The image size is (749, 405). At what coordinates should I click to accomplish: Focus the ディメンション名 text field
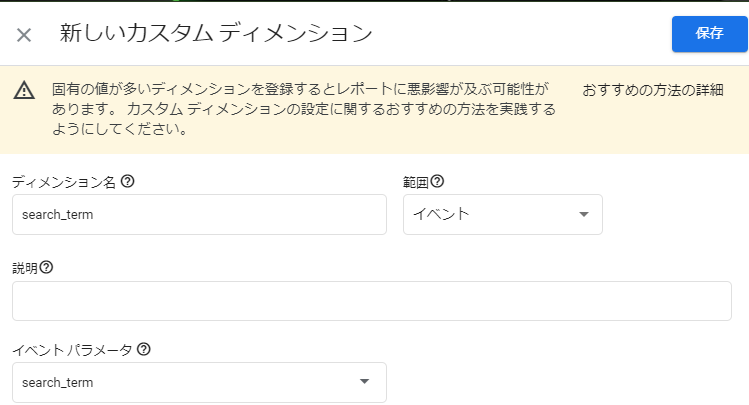[x=199, y=215]
